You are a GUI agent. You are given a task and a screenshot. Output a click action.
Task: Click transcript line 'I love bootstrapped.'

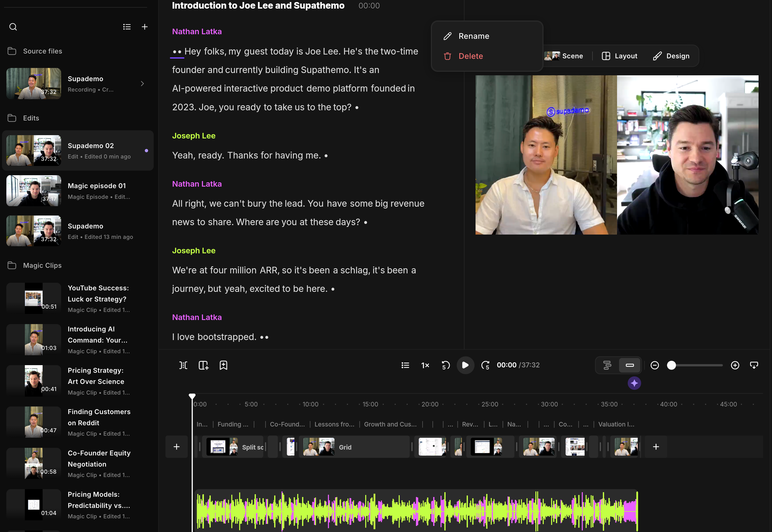[x=214, y=337]
